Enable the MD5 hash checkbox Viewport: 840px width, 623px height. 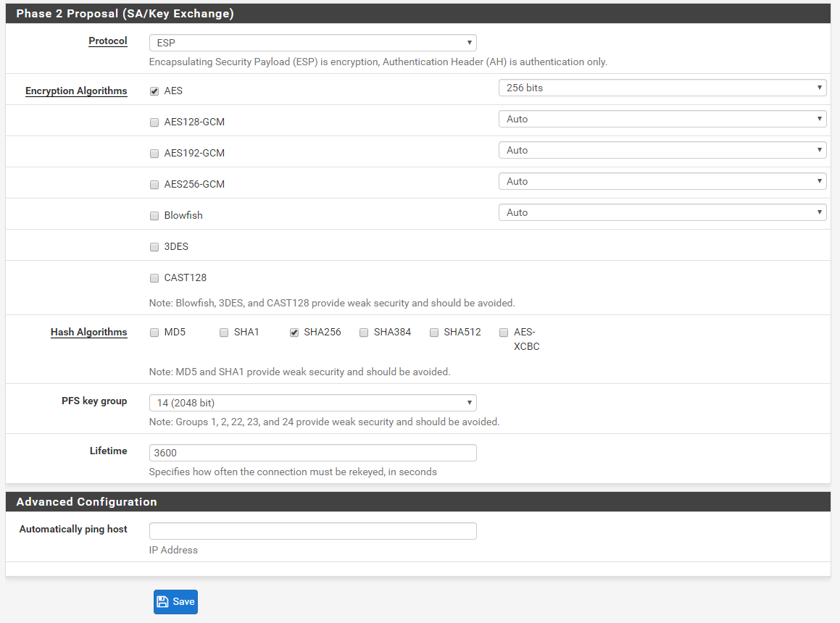154,332
